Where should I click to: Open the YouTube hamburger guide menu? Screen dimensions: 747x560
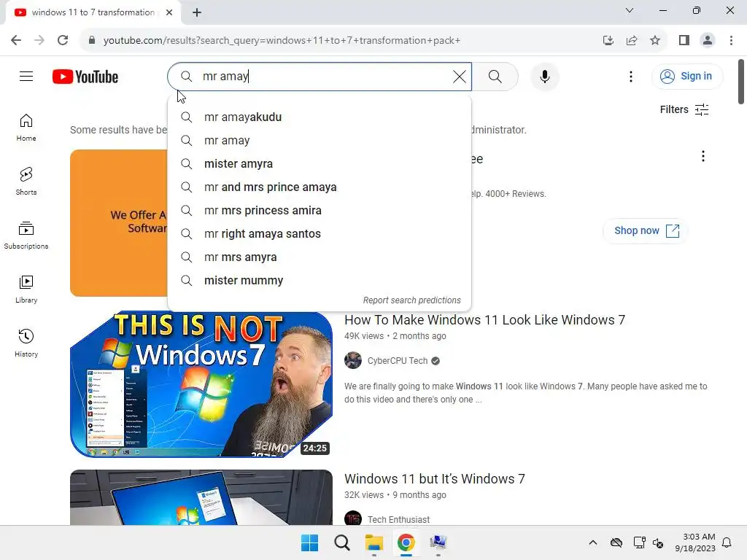(26, 76)
